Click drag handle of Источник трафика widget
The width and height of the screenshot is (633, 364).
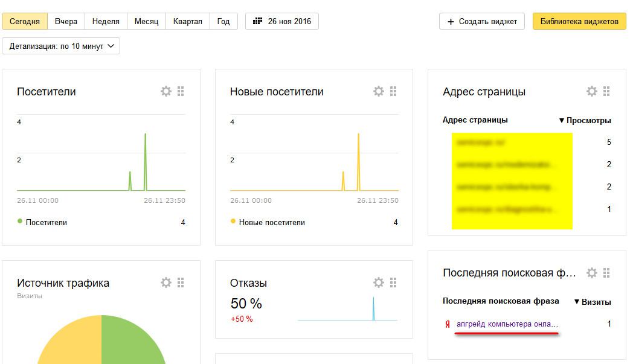point(181,283)
